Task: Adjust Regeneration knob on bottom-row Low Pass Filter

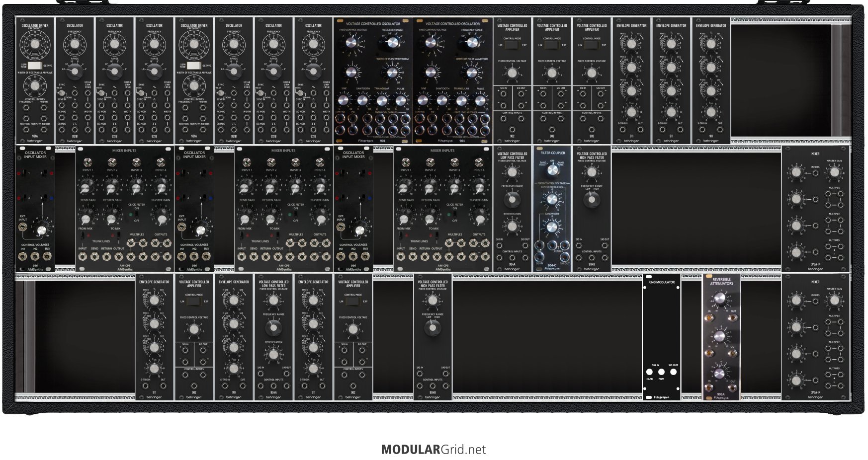Action: (273, 354)
